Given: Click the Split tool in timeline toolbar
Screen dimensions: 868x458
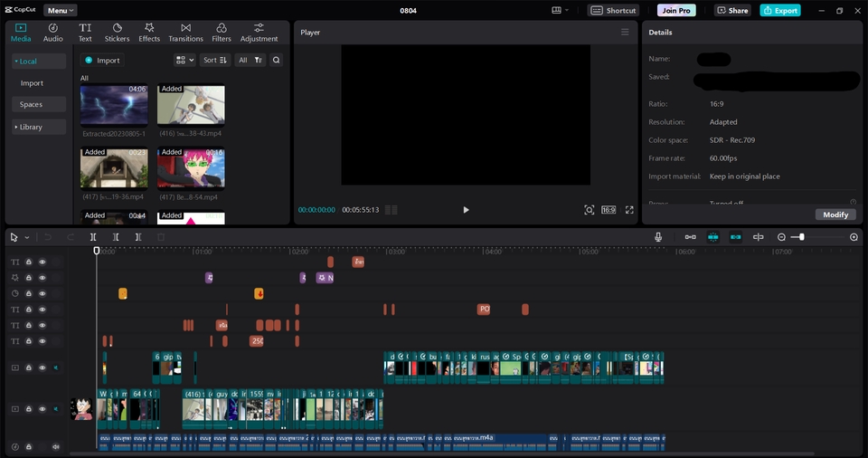Looking at the screenshot, I should click(93, 237).
